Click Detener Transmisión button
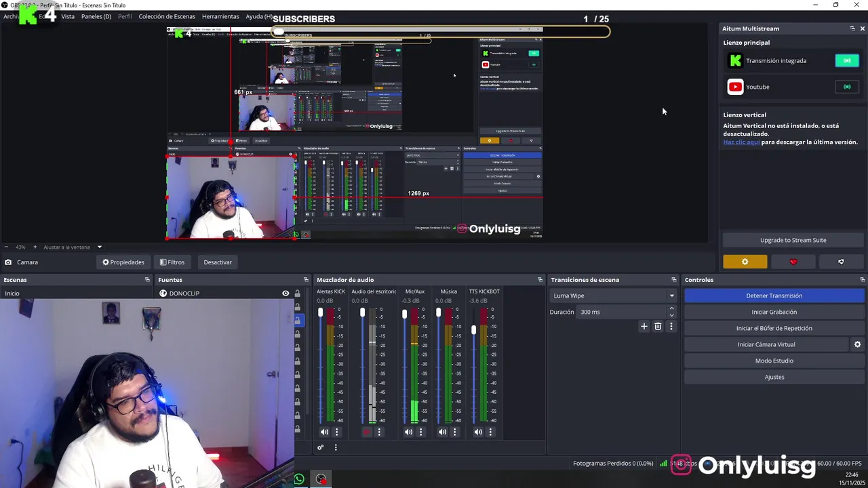Viewport: 868px width, 488px height. click(x=774, y=296)
